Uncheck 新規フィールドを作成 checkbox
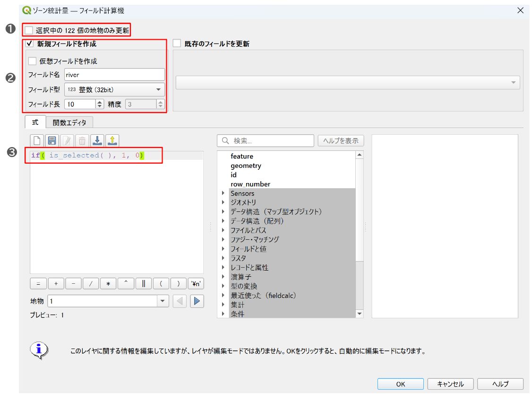The width and height of the screenshot is (532, 402). [x=29, y=44]
